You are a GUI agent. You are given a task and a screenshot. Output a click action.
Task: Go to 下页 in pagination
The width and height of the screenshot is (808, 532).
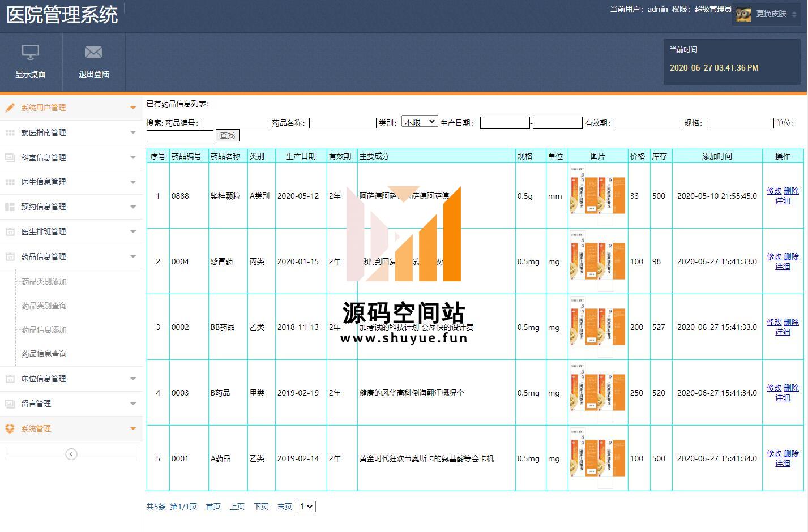[x=261, y=507]
